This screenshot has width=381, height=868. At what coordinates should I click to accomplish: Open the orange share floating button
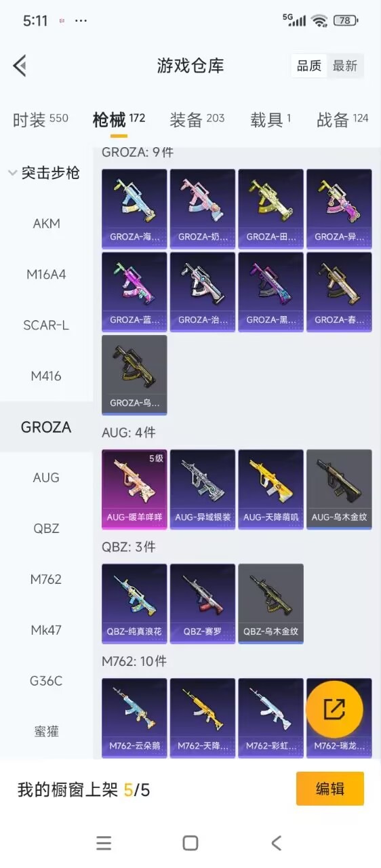(334, 709)
